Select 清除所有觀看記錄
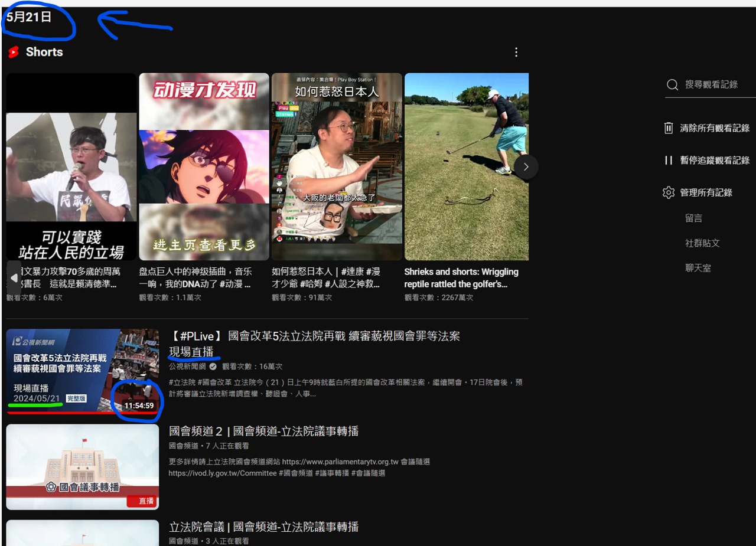Viewport: 756px width, 546px height. point(715,128)
